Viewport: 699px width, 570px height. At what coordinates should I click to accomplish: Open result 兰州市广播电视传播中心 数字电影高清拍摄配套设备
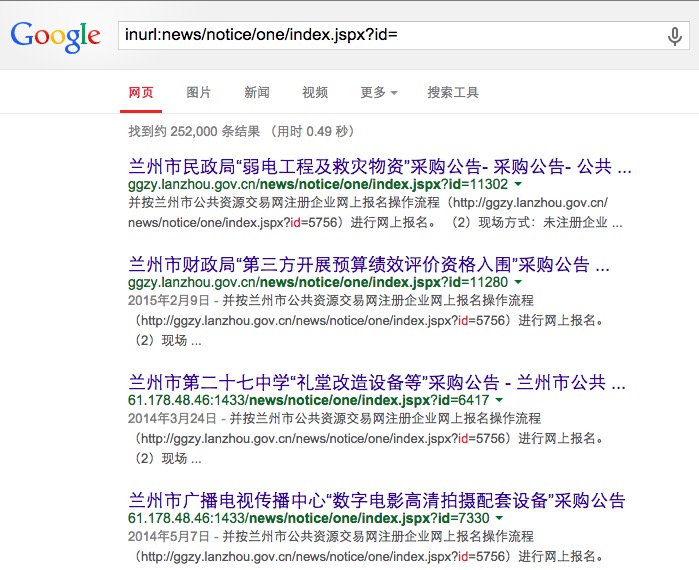tap(377, 500)
